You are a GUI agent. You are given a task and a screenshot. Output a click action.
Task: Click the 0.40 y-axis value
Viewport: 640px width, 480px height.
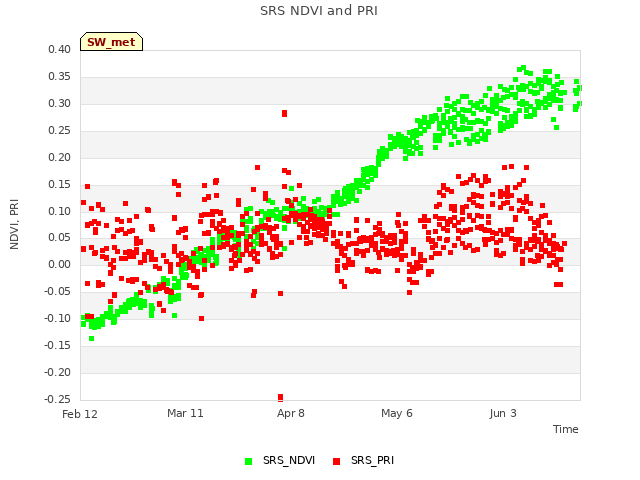pyautogui.click(x=60, y=49)
